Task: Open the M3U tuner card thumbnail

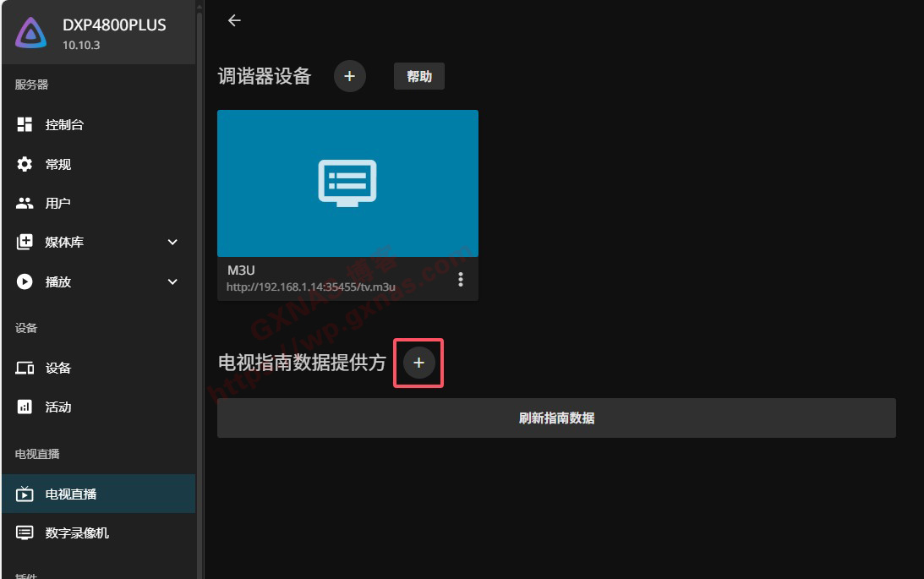Action: tap(347, 183)
